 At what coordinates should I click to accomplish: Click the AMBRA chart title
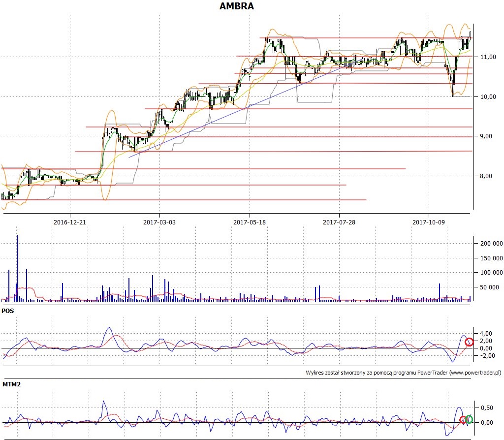click(237, 6)
